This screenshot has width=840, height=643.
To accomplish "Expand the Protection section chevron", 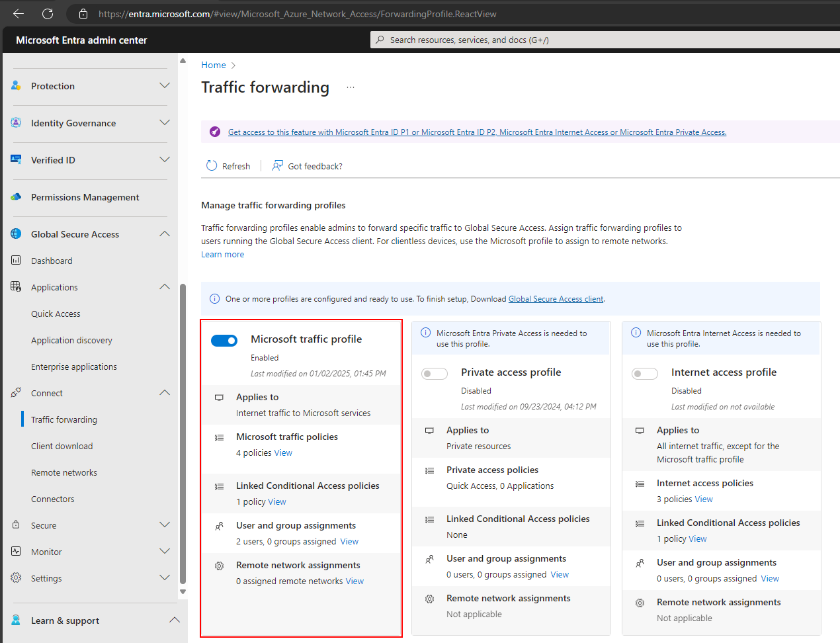I will [165, 85].
